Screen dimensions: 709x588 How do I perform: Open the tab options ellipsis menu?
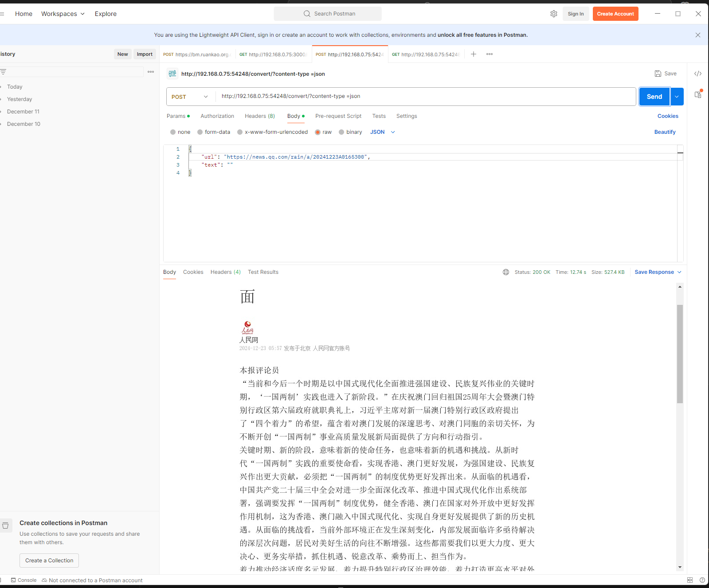tap(490, 54)
